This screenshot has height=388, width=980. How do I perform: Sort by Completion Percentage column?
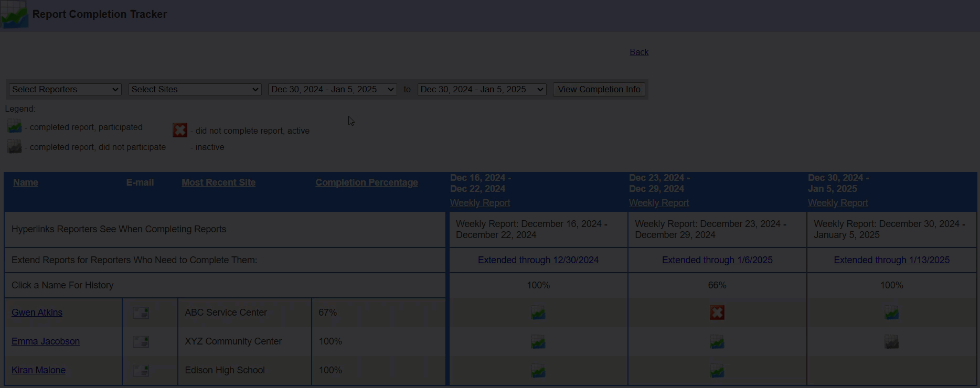point(366,182)
